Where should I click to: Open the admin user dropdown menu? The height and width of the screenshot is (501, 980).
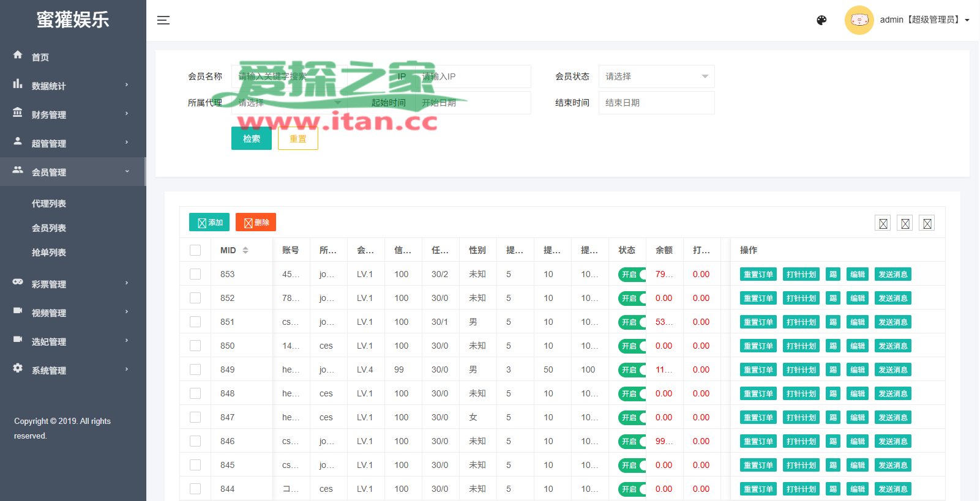tap(924, 20)
